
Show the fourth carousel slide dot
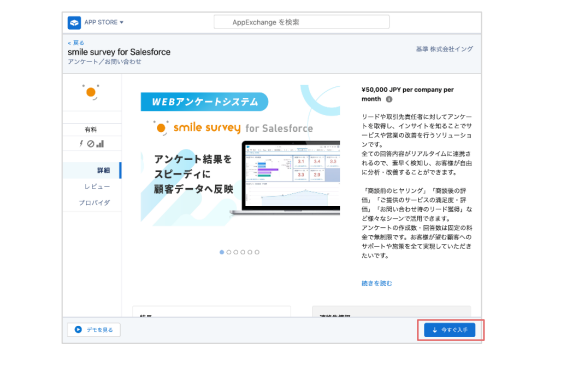[243, 252]
